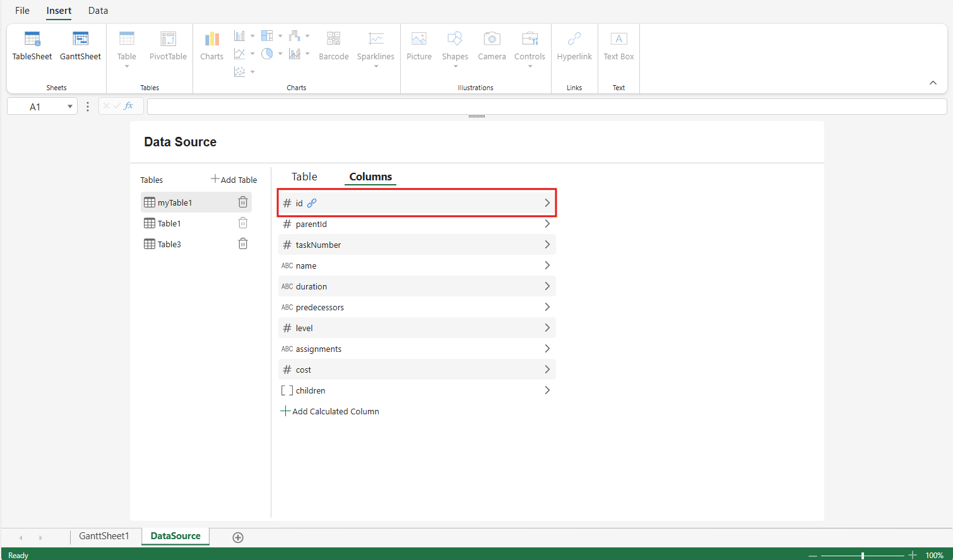953x560 pixels.
Task: Adjust the zoom slider handle
Action: point(863,556)
